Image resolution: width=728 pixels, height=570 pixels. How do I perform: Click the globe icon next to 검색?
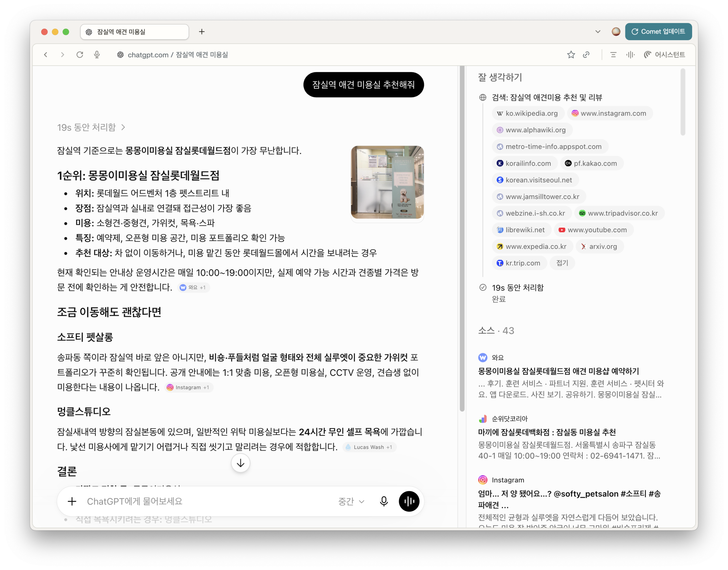point(482,97)
